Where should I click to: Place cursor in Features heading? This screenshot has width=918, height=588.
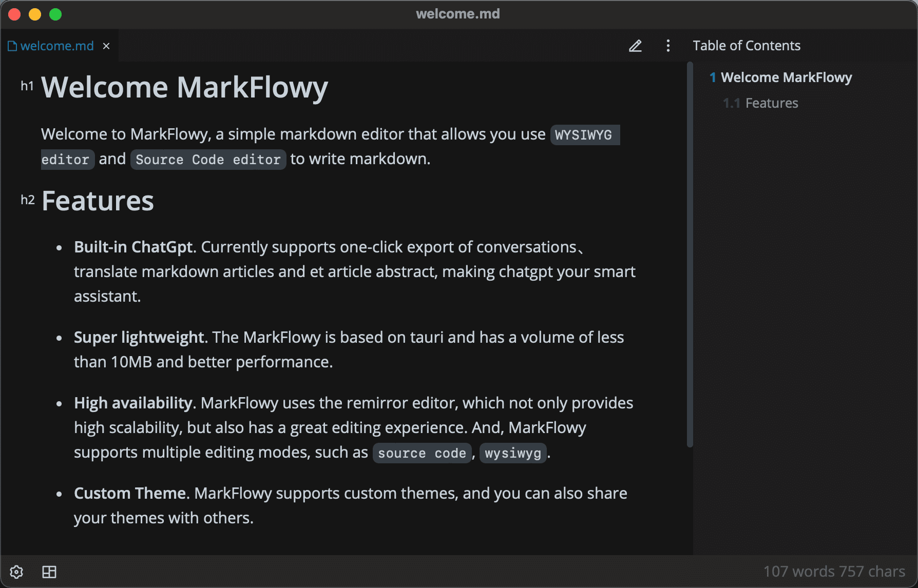pyautogui.click(x=98, y=201)
